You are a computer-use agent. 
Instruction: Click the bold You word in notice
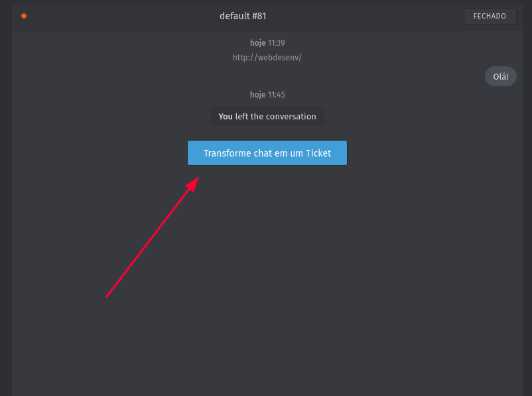tap(226, 116)
